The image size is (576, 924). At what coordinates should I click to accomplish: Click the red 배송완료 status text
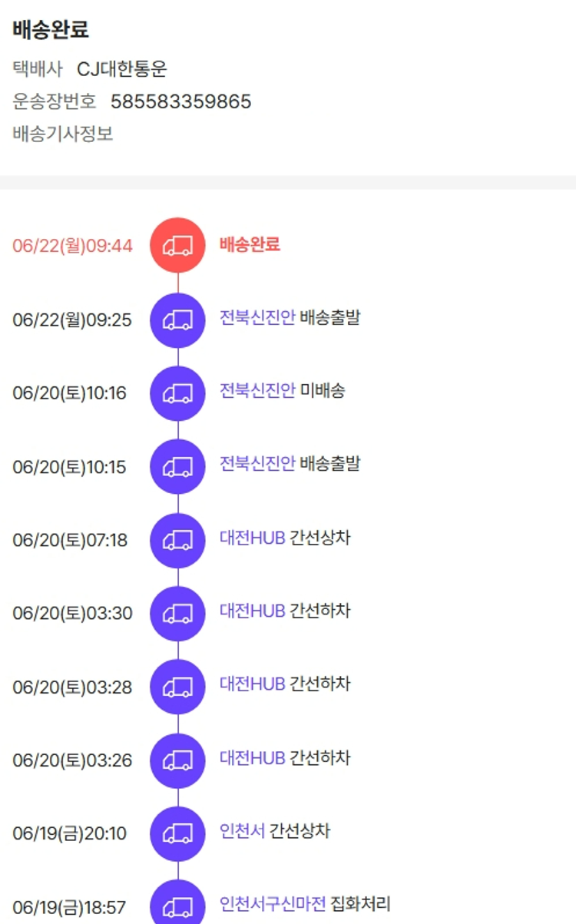point(250,244)
